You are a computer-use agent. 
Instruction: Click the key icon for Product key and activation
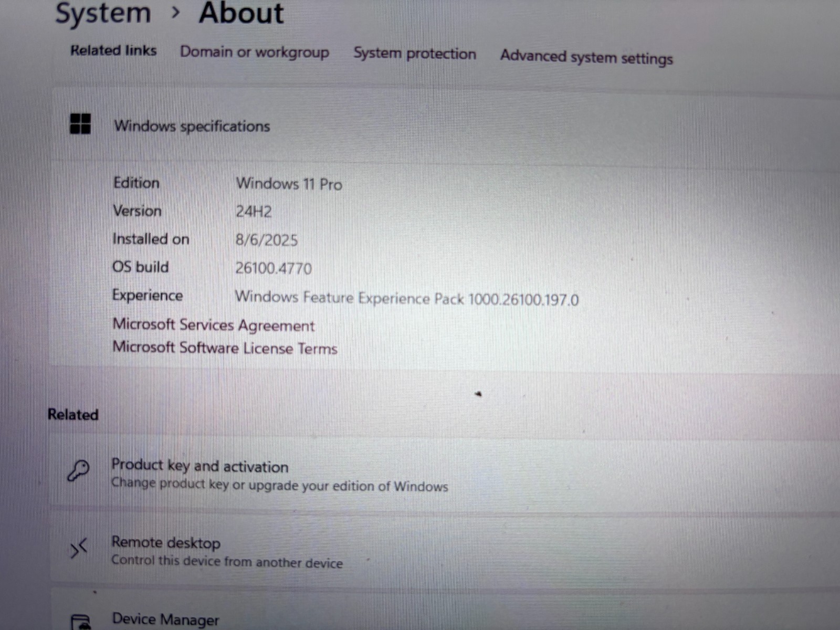(79, 470)
